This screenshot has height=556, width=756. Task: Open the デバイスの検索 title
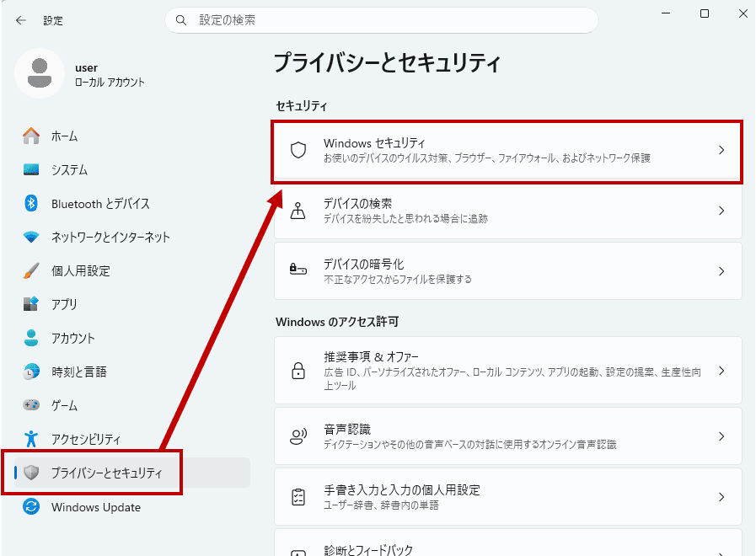[x=357, y=203]
